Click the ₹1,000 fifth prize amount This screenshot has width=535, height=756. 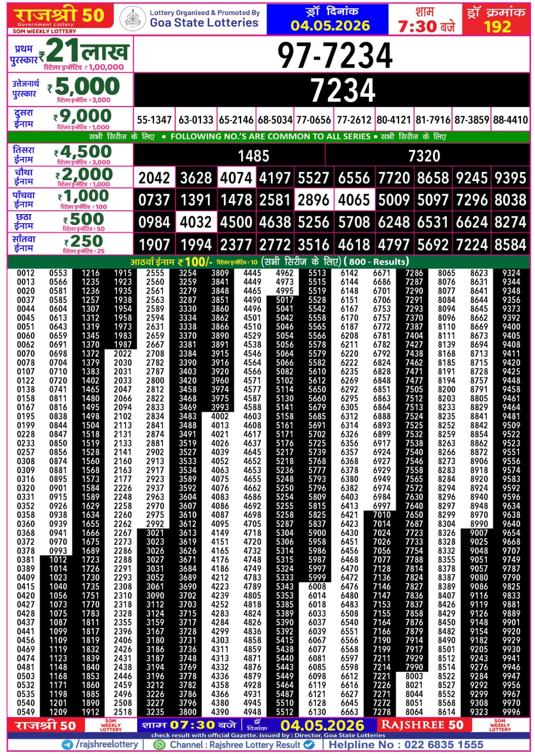point(83,196)
